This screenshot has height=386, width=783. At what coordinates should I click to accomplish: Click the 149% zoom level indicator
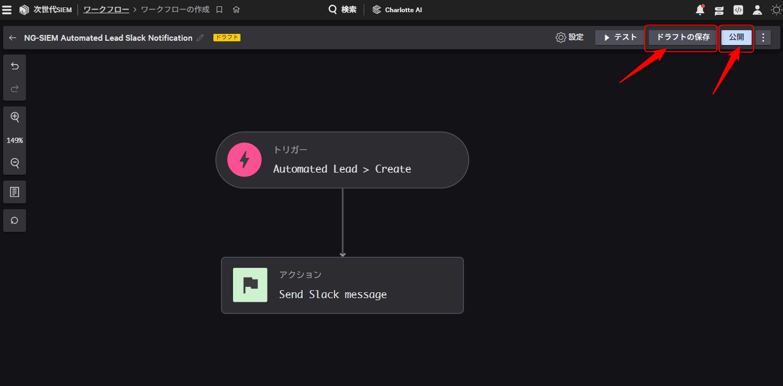coord(14,140)
